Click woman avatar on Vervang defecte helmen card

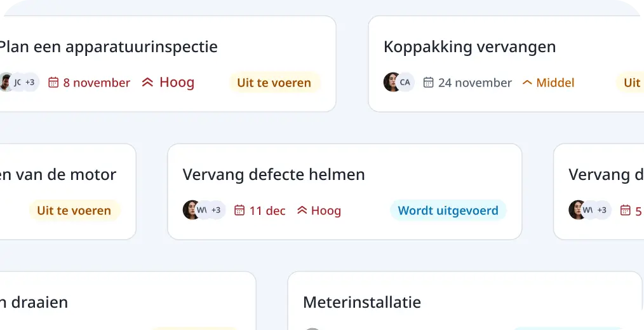[191, 210]
